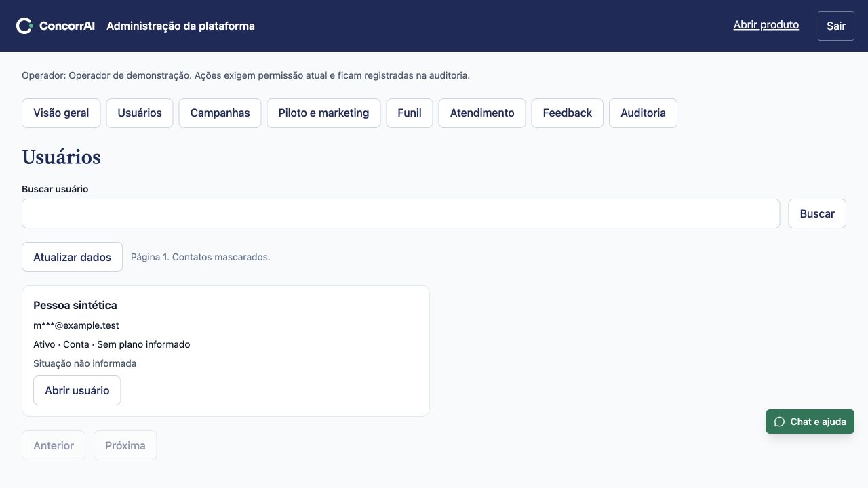The image size is (868, 488).
Task: Log out with the Sair button
Action: click(x=836, y=26)
